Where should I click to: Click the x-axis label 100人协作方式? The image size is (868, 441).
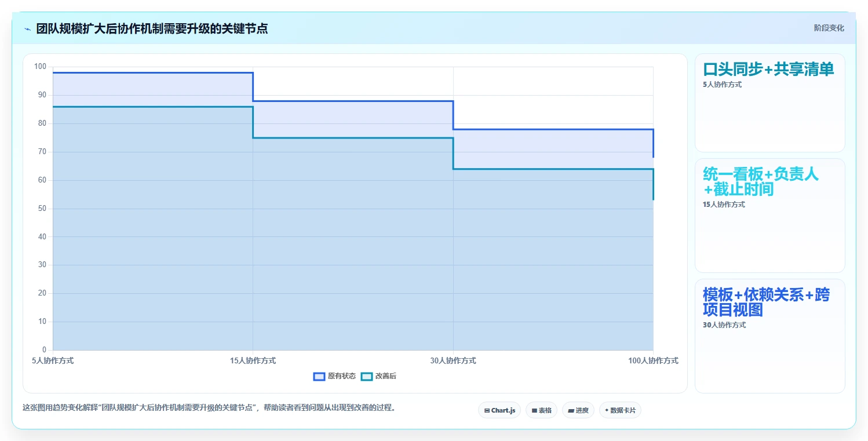coord(653,360)
